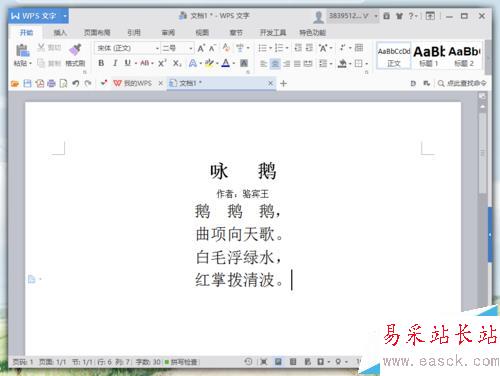Align paragraph text right
The height and width of the screenshot is (376, 500).
(x=286, y=63)
